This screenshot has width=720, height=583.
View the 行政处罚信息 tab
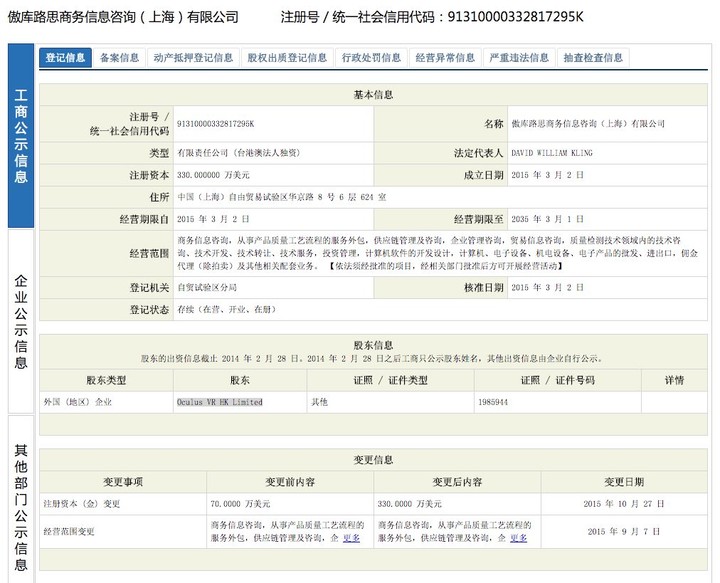(371, 58)
